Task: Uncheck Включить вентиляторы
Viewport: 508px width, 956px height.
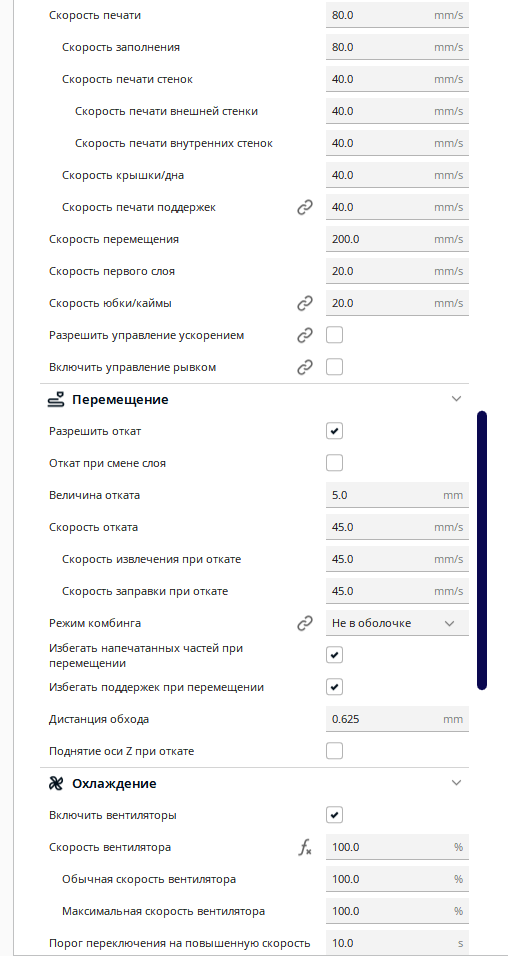Action: coord(334,815)
